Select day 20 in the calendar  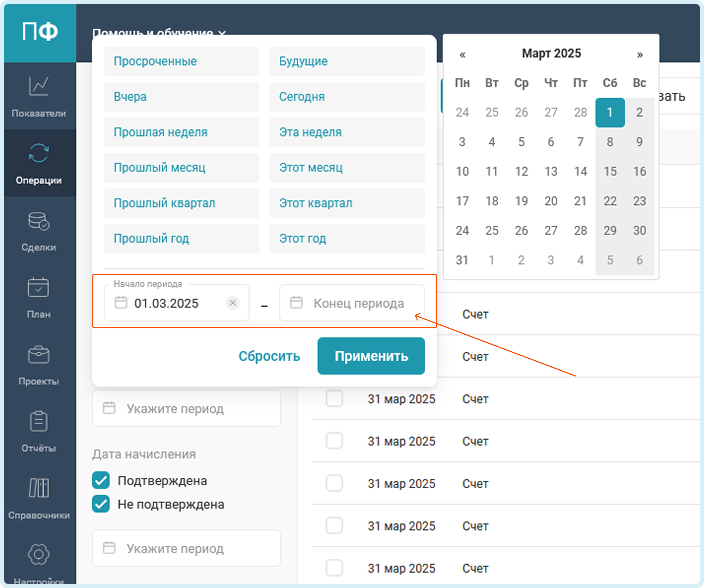tap(551, 201)
